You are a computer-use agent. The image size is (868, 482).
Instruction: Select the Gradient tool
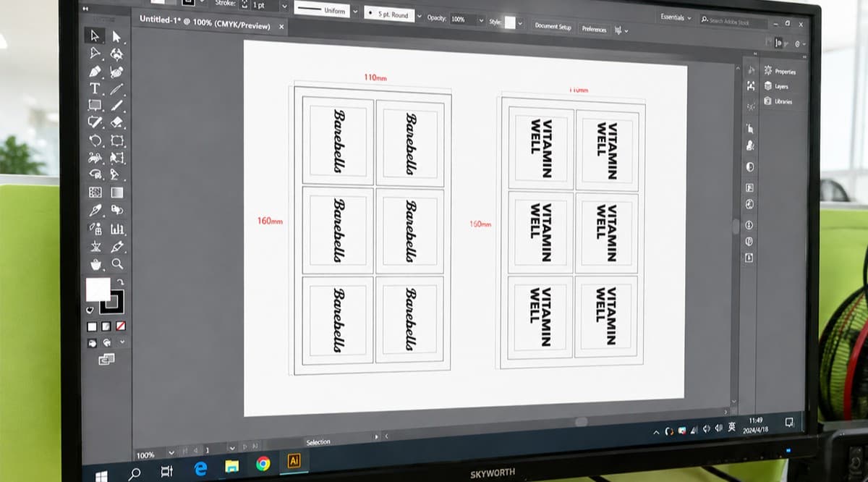[117, 193]
